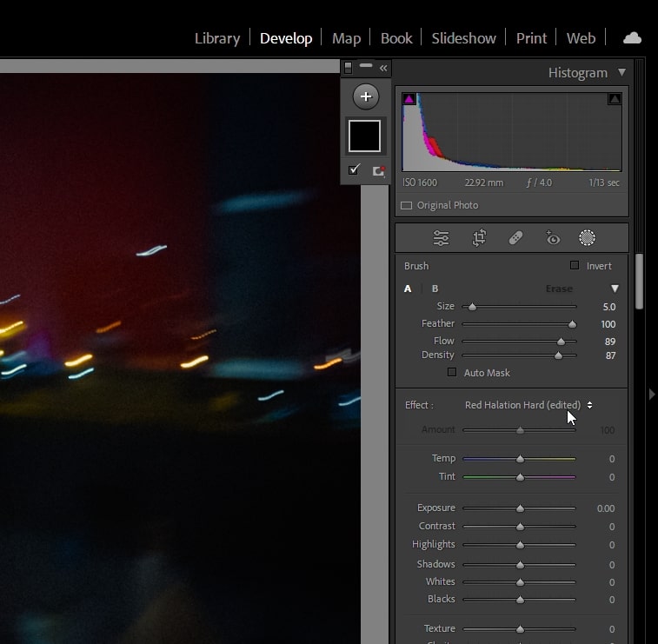
Task: Open the Print module
Action: coord(531,38)
